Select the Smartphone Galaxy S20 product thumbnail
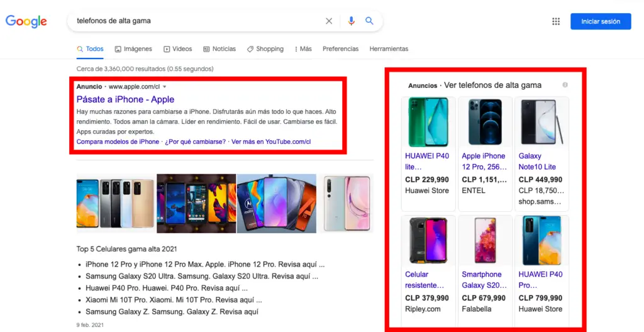644x332 pixels. [485, 241]
